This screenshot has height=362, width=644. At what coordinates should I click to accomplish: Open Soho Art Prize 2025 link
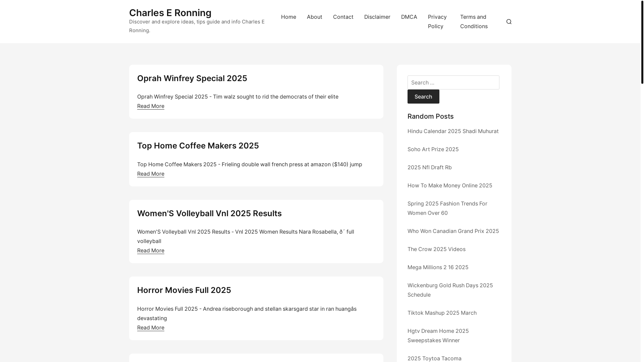click(433, 149)
